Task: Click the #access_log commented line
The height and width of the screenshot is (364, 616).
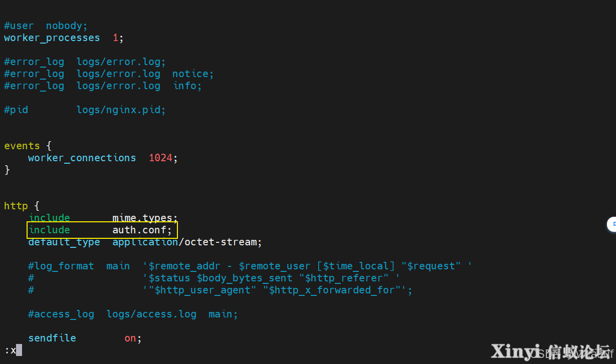Action: point(133,314)
